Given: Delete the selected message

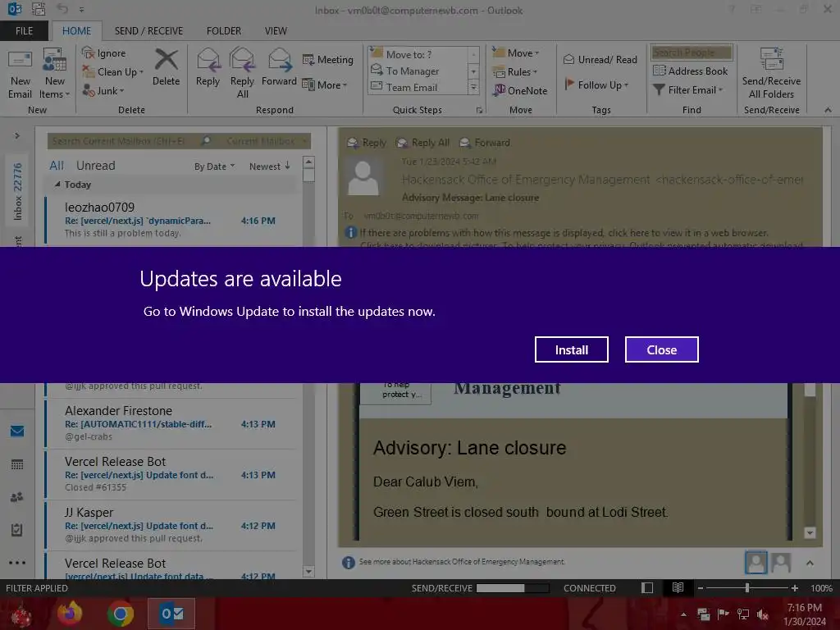Looking at the screenshot, I should [166, 67].
